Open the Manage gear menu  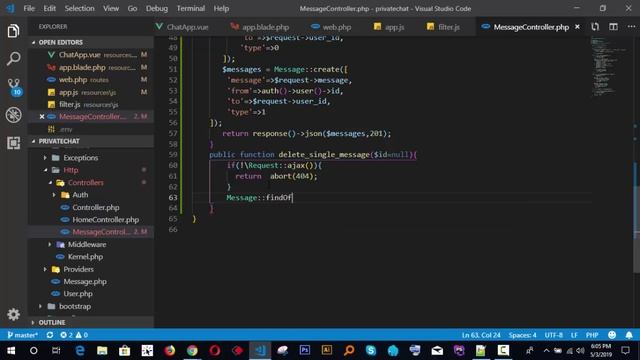[13, 314]
